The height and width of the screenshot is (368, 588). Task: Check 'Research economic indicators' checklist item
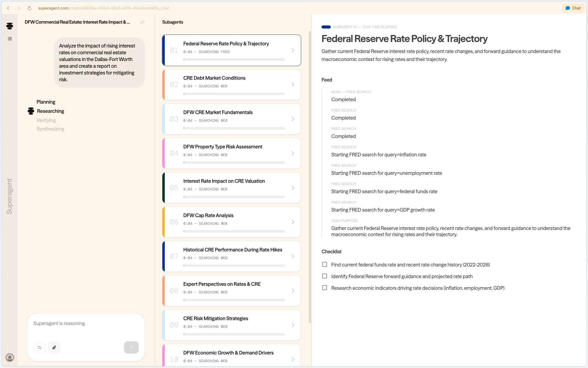click(x=325, y=288)
